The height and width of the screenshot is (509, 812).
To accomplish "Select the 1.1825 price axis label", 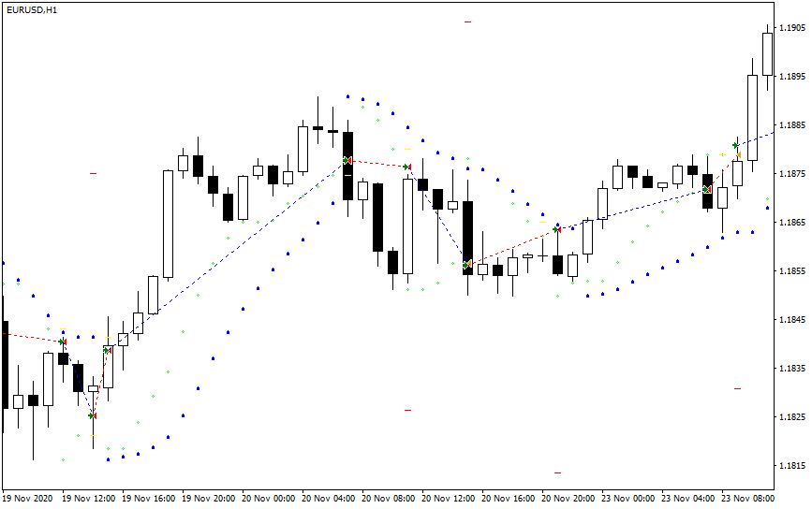I will tap(793, 417).
